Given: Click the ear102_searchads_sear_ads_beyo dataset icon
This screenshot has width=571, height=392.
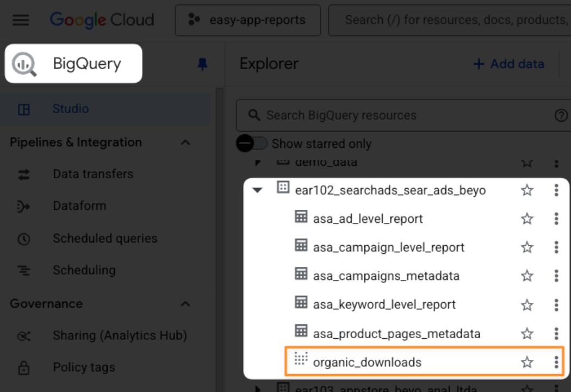Looking at the screenshot, I should [x=283, y=187].
